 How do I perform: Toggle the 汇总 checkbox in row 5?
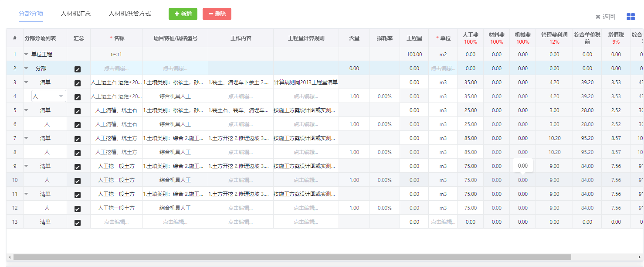point(78,111)
